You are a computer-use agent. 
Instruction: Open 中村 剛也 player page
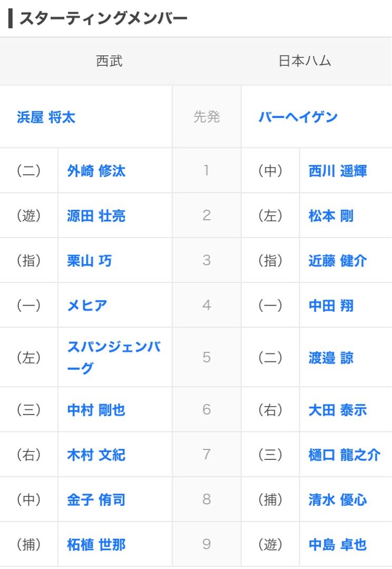[x=96, y=410]
